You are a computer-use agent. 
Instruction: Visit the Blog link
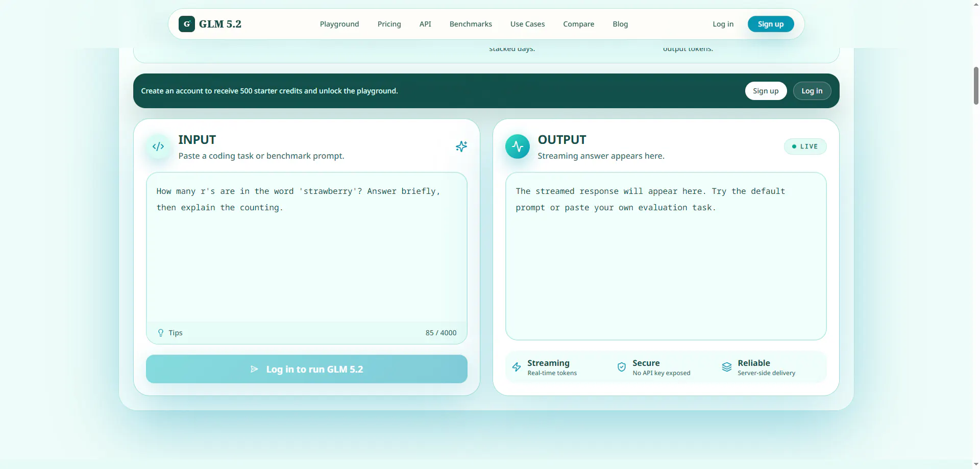621,24
